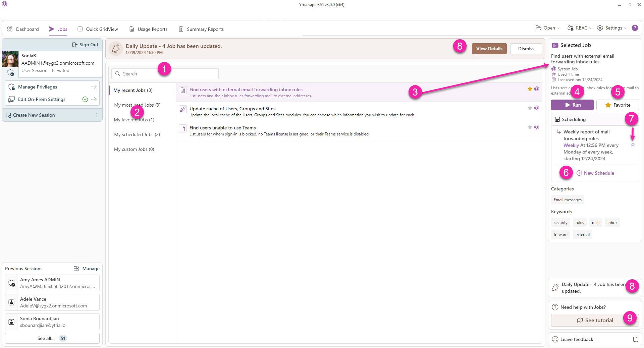Click the purple help question mark icon
This screenshot has width=644, height=348.
pyautogui.click(x=635, y=28)
